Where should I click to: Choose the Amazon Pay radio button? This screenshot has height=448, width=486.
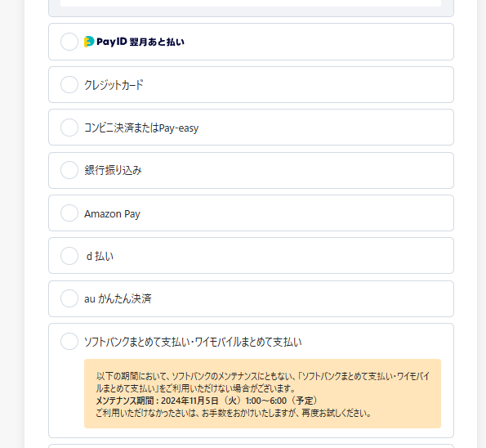coord(69,213)
